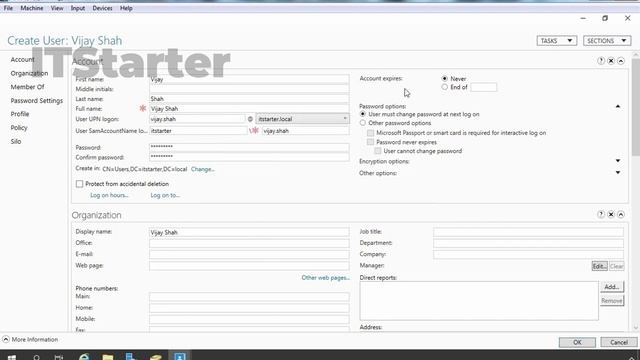Open the View menu
Image resolution: width=640 pixels, height=360 pixels.
click(x=57, y=8)
